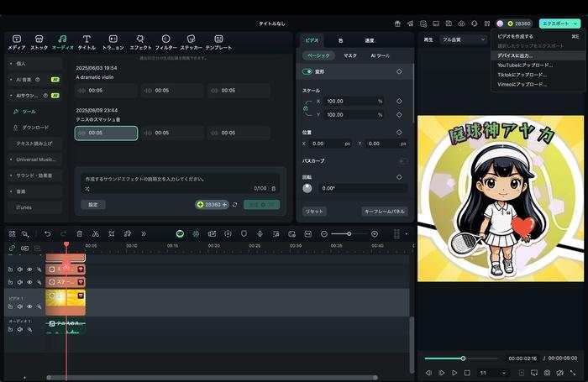Choose ビデオを作成する from export menu
588x382 pixels.
pyautogui.click(x=538, y=36)
